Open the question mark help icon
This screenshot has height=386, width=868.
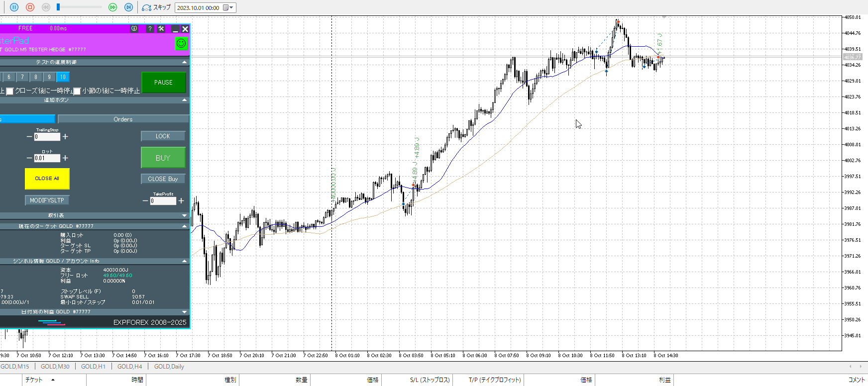pos(150,29)
